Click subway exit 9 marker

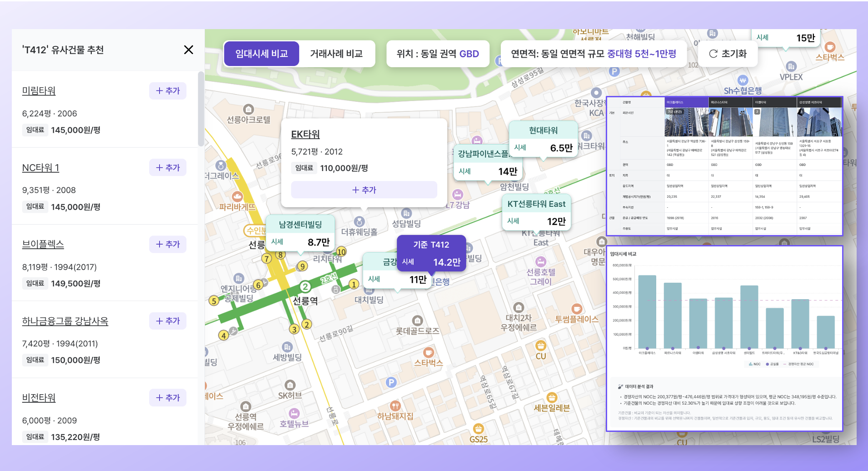[x=302, y=266]
